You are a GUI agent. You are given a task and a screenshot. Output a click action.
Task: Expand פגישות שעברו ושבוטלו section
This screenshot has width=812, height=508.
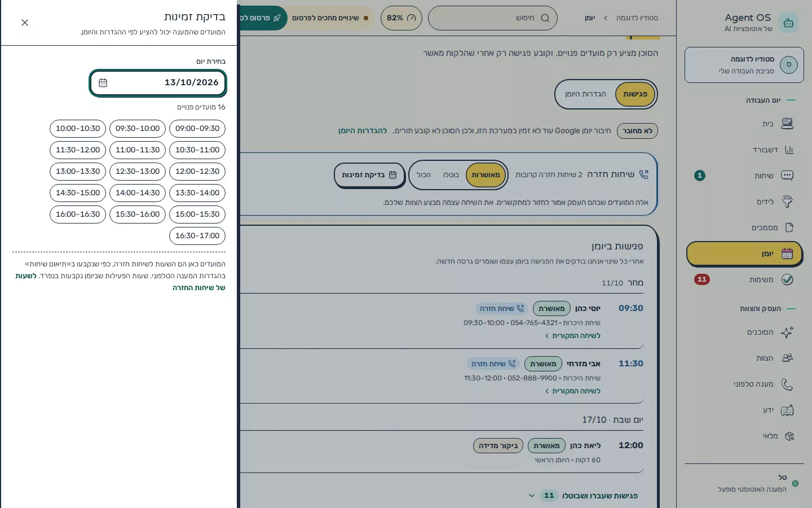tap(584, 496)
